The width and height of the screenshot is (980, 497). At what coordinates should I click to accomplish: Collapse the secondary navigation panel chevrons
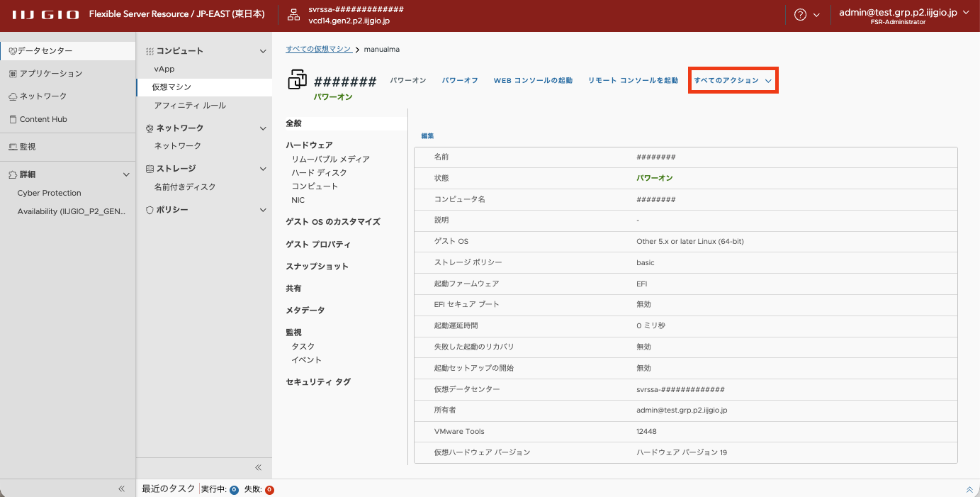258,467
